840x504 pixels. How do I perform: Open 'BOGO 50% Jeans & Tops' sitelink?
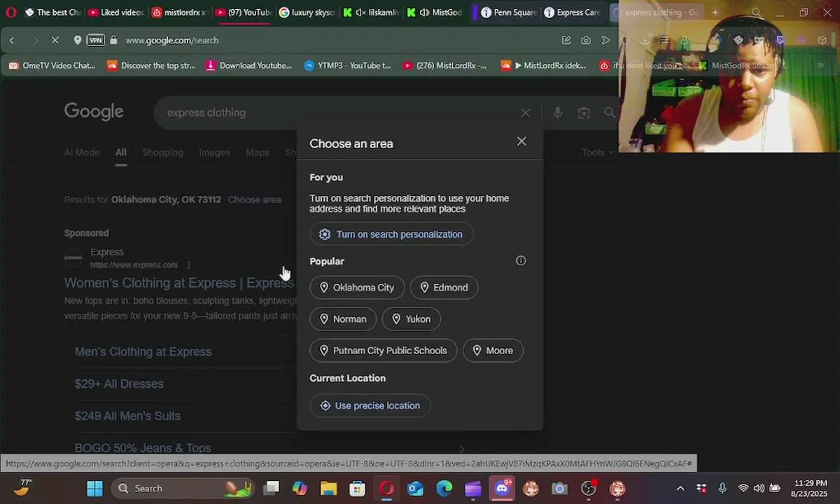tap(143, 448)
